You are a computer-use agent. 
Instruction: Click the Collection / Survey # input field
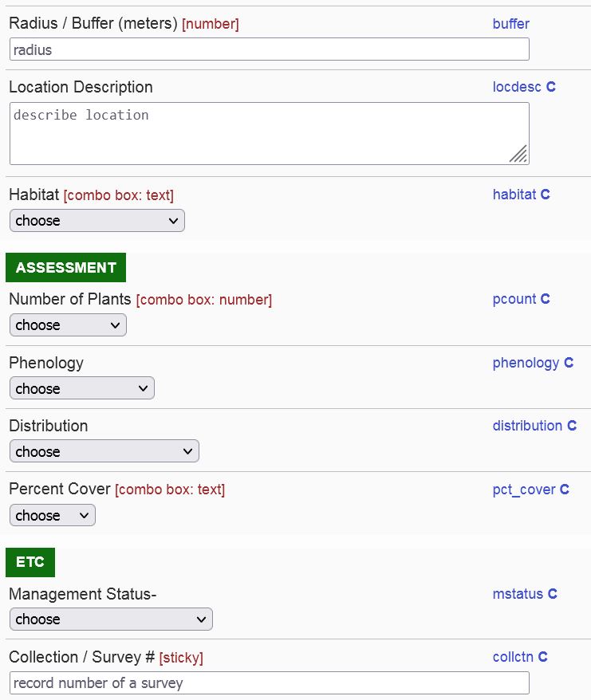269,683
